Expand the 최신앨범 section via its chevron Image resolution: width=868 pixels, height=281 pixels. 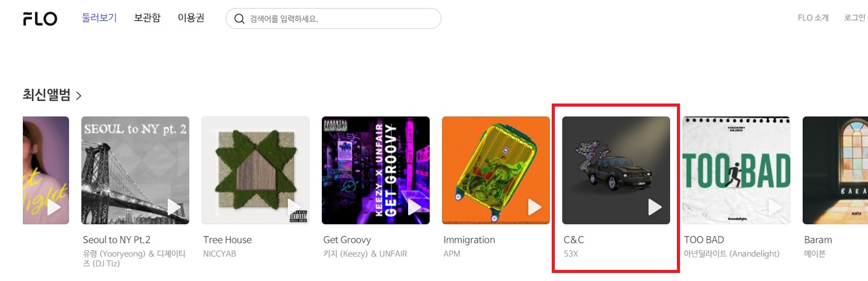(x=79, y=96)
